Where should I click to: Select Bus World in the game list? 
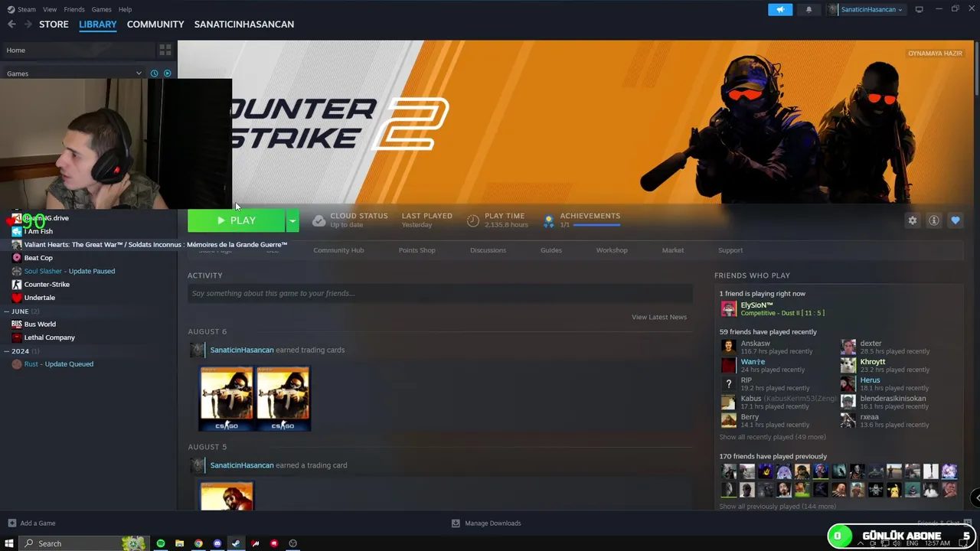click(40, 324)
